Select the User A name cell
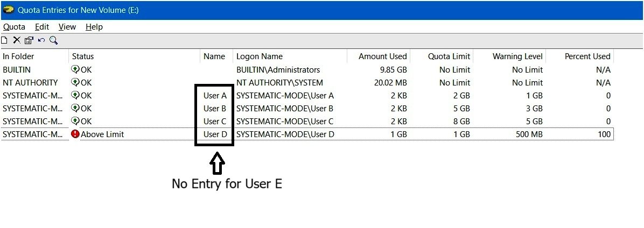644x228 pixels. coord(215,96)
